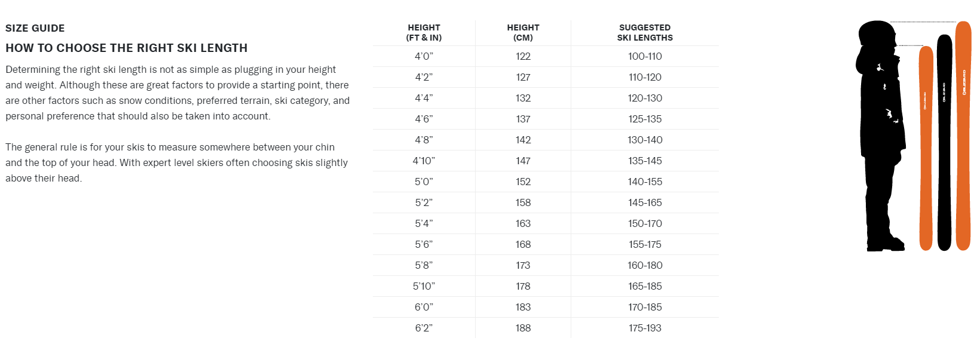Click the 173 cm height value

click(x=523, y=265)
